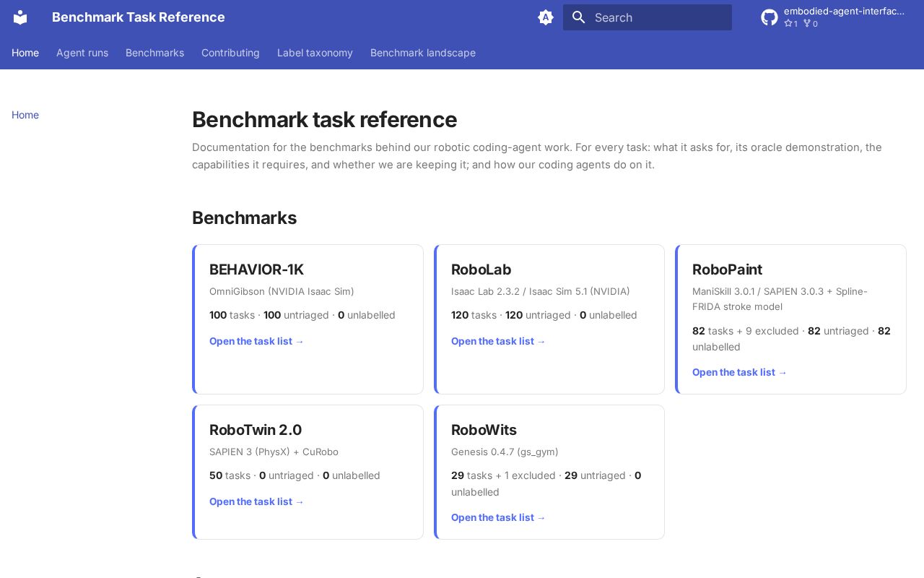This screenshot has width=924, height=578.
Task: Click the '50 tasks' stats line in RoboTwin card
Action: 295,475
